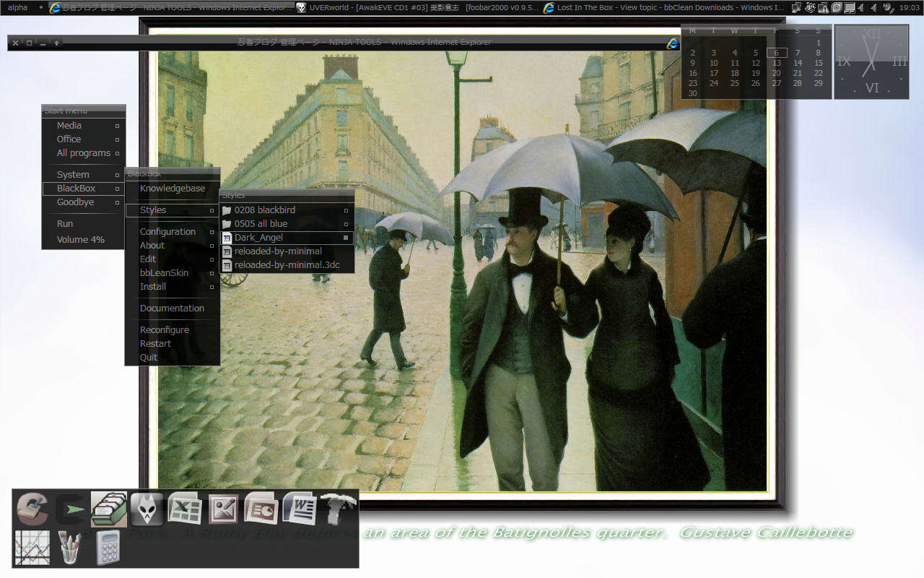The width and height of the screenshot is (924, 578).
Task: Launch CCleaner from the dock
Action: [x=32, y=509]
